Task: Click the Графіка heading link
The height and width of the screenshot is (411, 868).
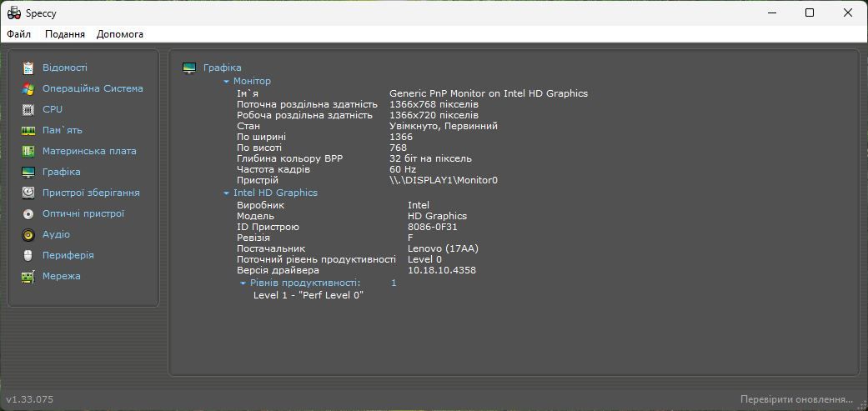Action: [x=223, y=68]
